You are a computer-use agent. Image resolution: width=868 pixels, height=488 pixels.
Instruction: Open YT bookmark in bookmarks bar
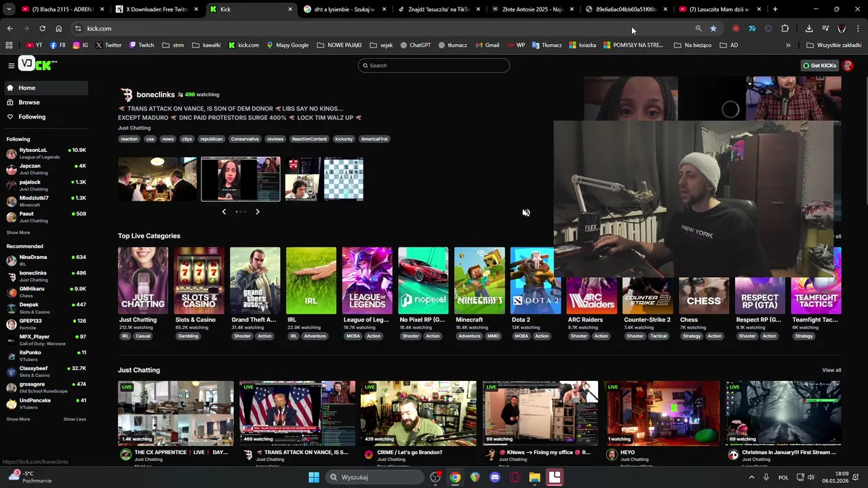(34, 45)
